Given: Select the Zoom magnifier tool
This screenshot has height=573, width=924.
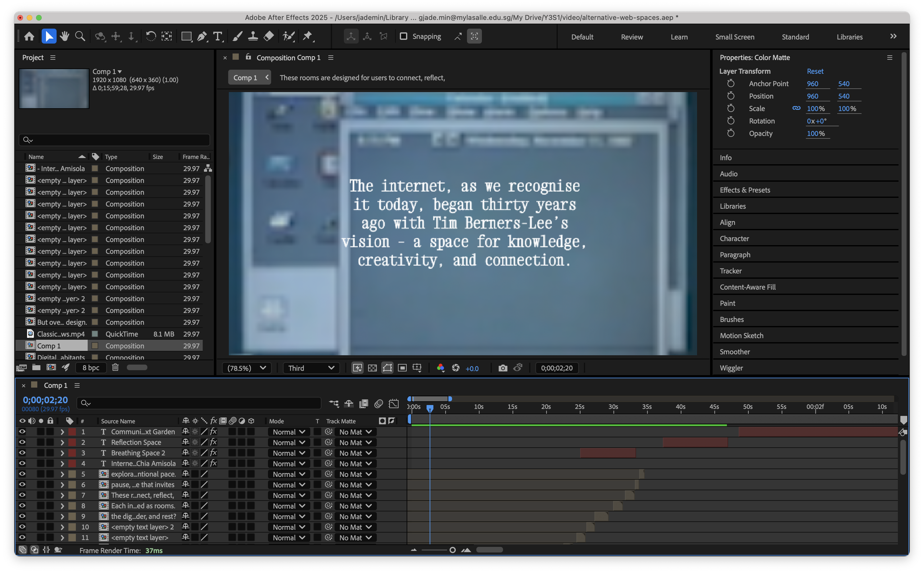Looking at the screenshot, I should (80, 36).
